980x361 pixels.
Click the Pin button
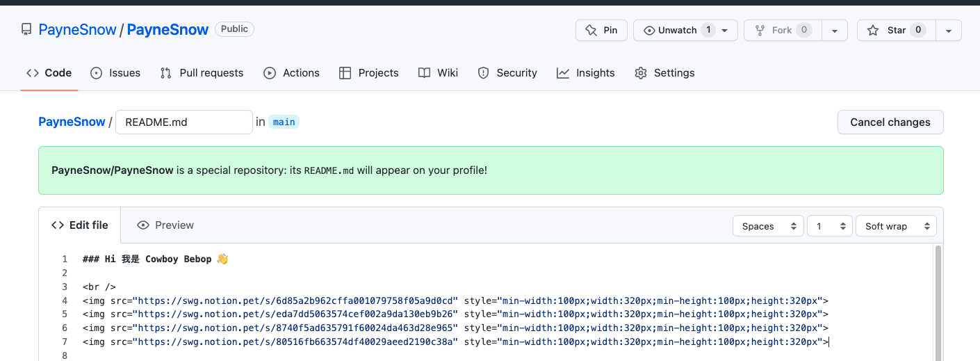point(601,30)
